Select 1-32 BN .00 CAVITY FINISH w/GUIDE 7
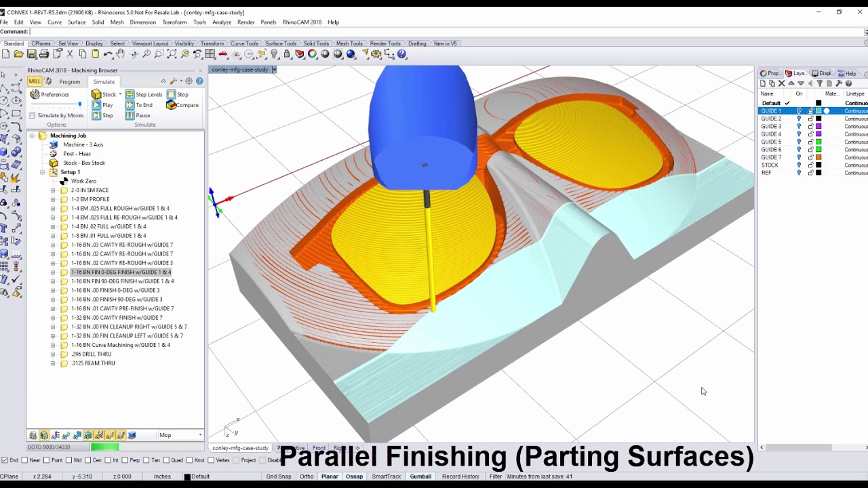 (x=117, y=317)
